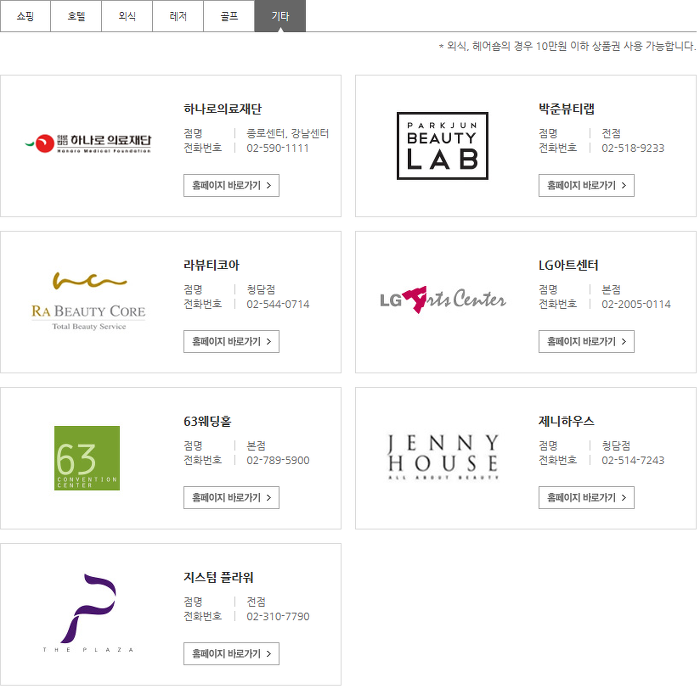
Task: Click the 63웨딩홀 card title
Action: click(207, 421)
